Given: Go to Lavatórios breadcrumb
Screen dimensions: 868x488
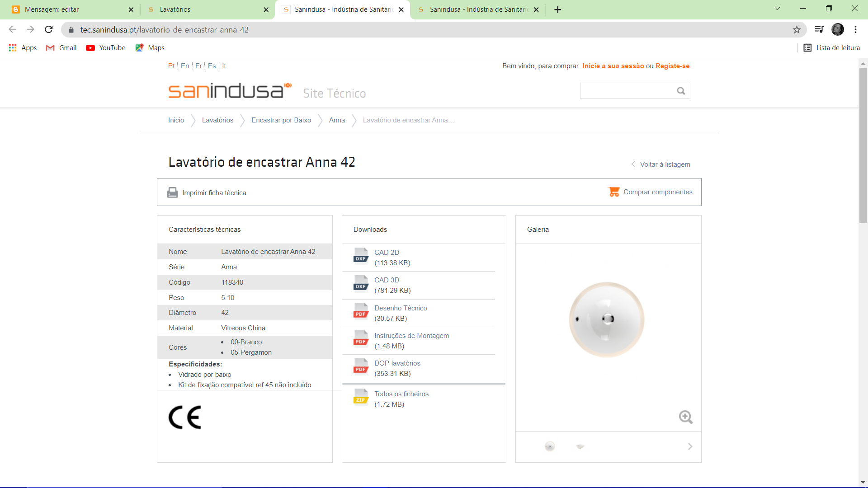Looking at the screenshot, I should 217,120.
